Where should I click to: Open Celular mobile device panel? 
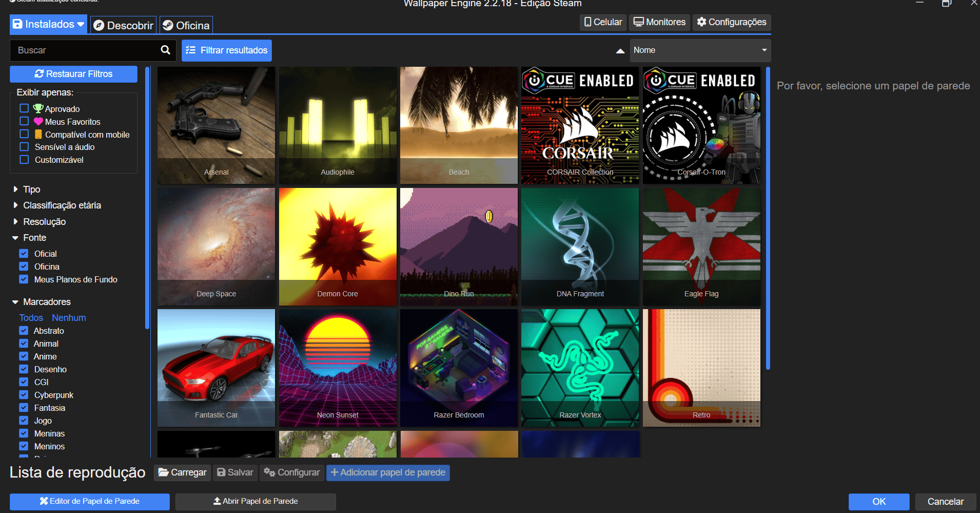click(603, 22)
